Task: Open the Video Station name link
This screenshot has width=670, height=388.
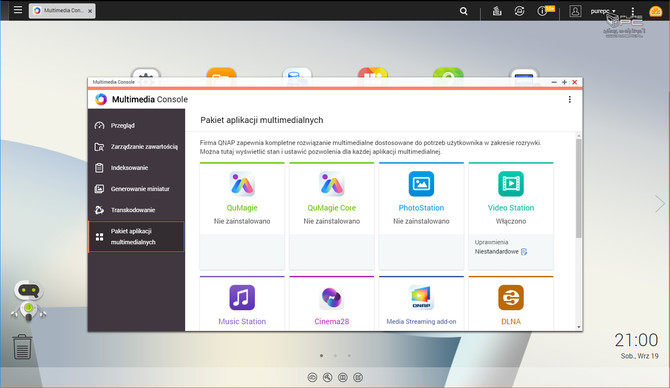Action: coord(511,208)
